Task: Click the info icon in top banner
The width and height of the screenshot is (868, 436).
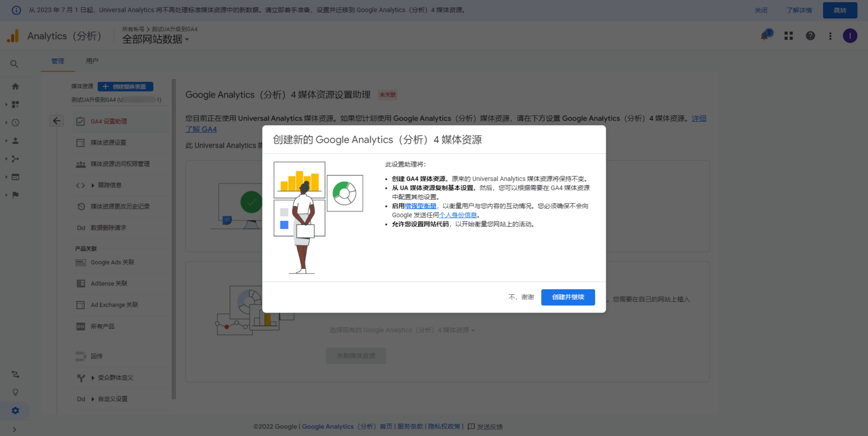Action: pyautogui.click(x=16, y=10)
